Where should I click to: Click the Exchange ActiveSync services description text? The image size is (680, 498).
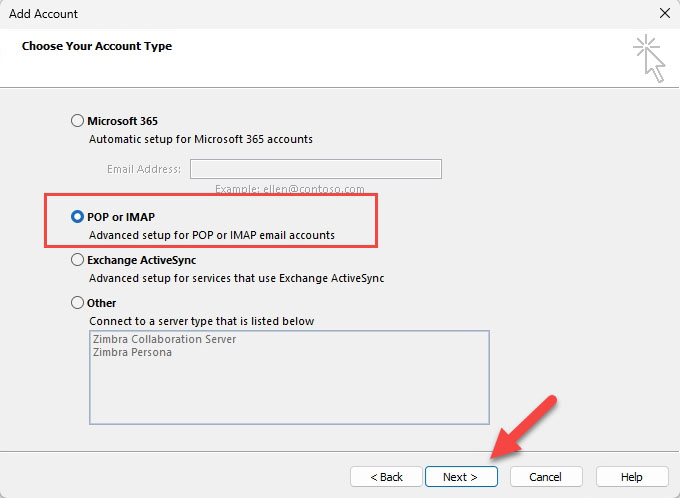pos(236,278)
